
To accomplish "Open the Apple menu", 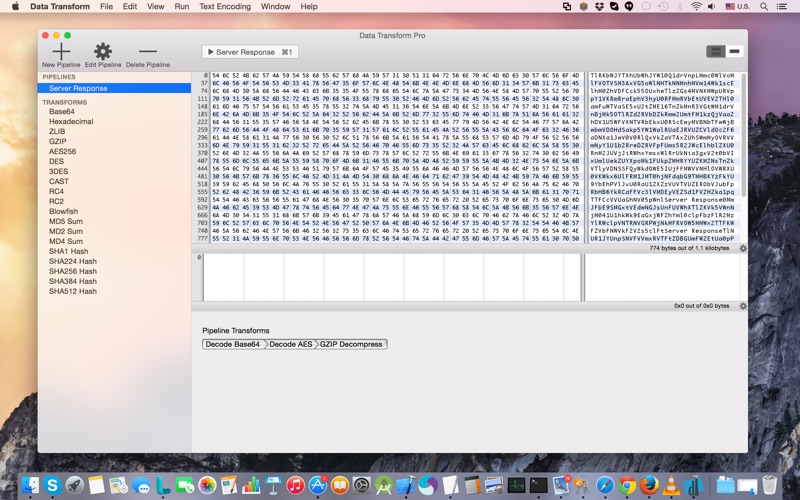I will 15,7.
